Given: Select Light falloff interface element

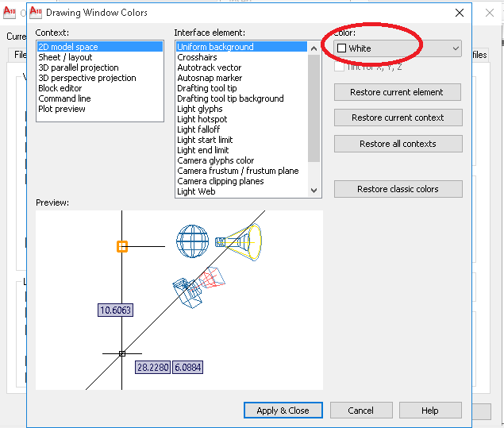Looking at the screenshot, I should tap(241, 129).
